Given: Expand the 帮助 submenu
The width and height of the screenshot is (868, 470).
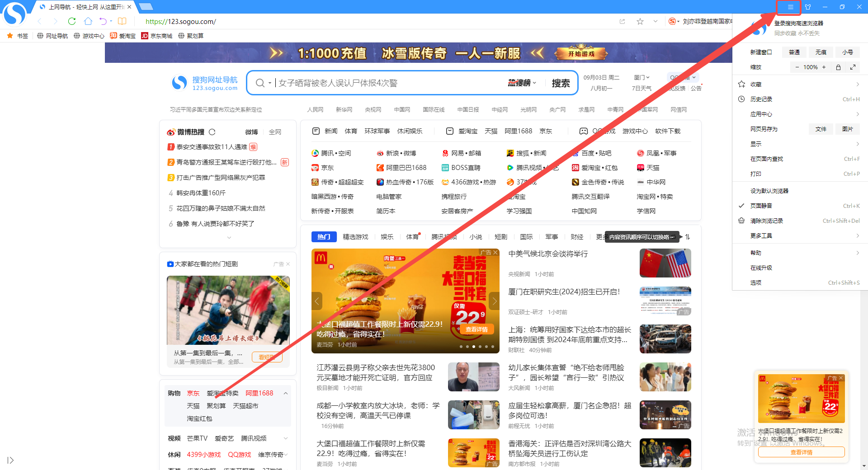Looking at the screenshot, I should point(799,253).
